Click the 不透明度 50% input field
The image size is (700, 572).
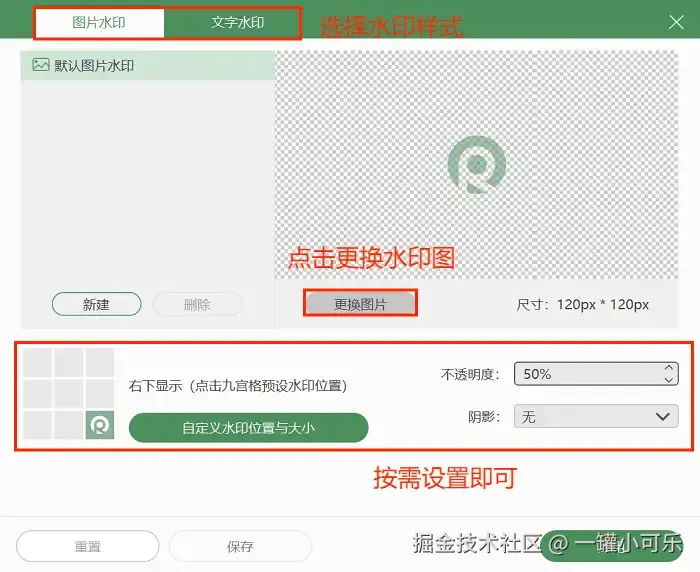coord(596,374)
